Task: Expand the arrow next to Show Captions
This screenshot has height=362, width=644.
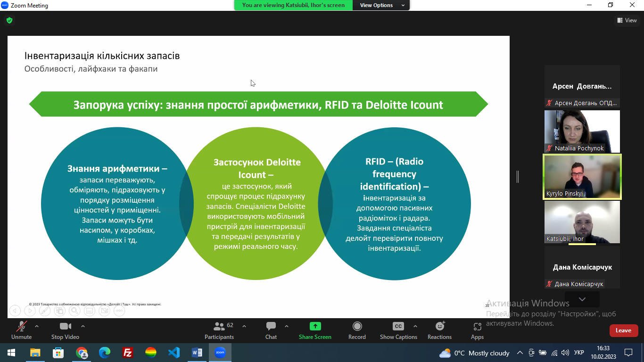Action: 415,326
